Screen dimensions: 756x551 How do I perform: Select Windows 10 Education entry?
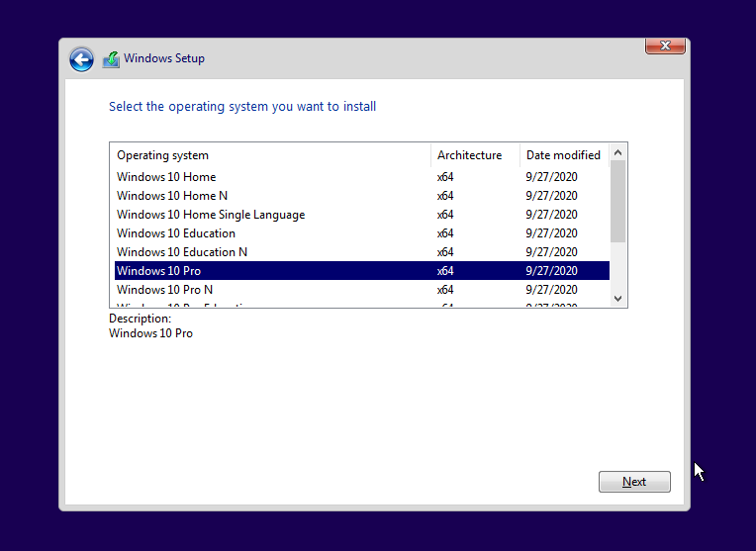pos(361,233)
